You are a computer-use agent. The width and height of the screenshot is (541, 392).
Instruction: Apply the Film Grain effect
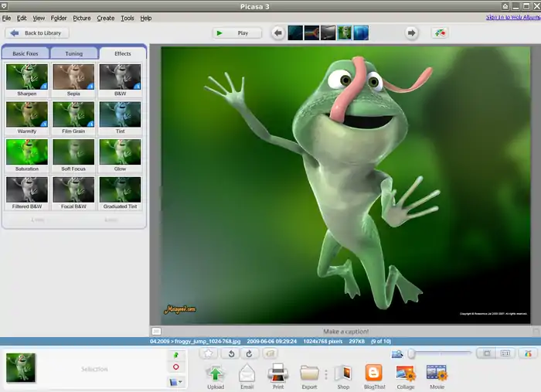pos(73,114)
